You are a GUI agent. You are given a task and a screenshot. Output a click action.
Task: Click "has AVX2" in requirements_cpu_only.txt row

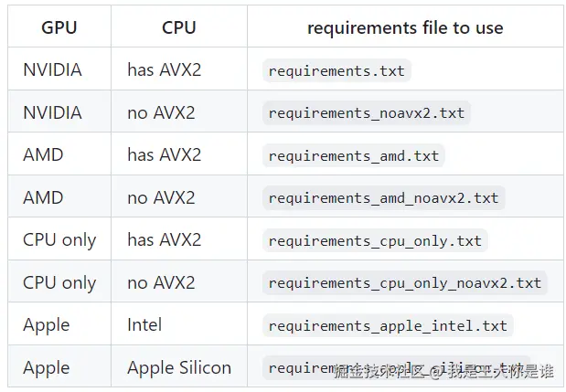pyautogui.click(x=164, y=240)
